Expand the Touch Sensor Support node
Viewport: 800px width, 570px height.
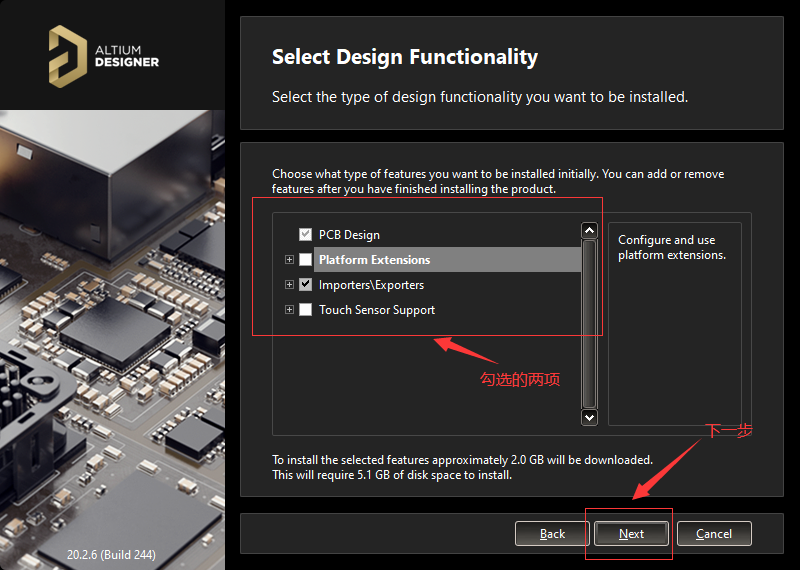point(289,310)
